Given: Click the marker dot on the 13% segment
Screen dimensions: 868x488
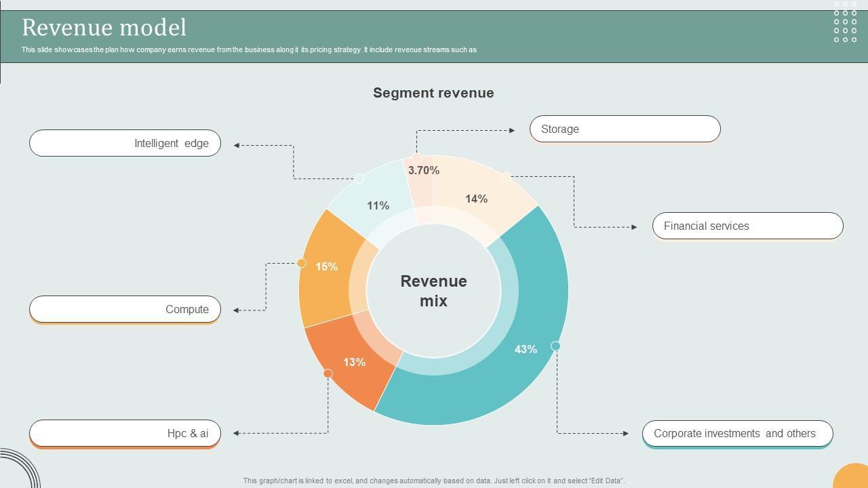Looking at the screenshot, I should click(328, 373).
